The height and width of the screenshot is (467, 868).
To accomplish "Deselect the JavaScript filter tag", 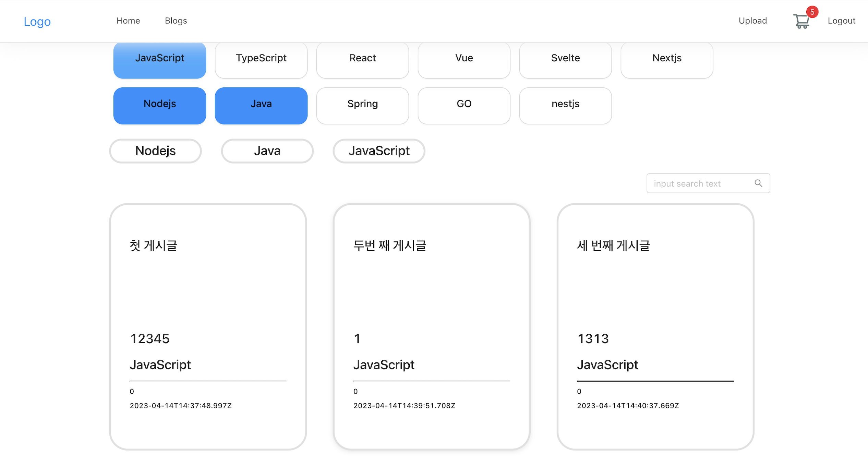I will [159, 58].
